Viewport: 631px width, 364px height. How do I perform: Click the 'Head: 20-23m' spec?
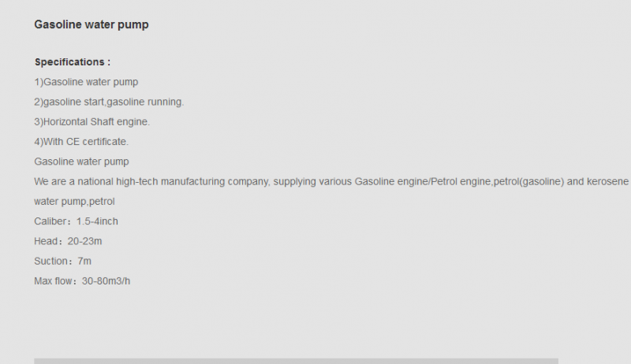pyautogui.click(x=68, y=241)
